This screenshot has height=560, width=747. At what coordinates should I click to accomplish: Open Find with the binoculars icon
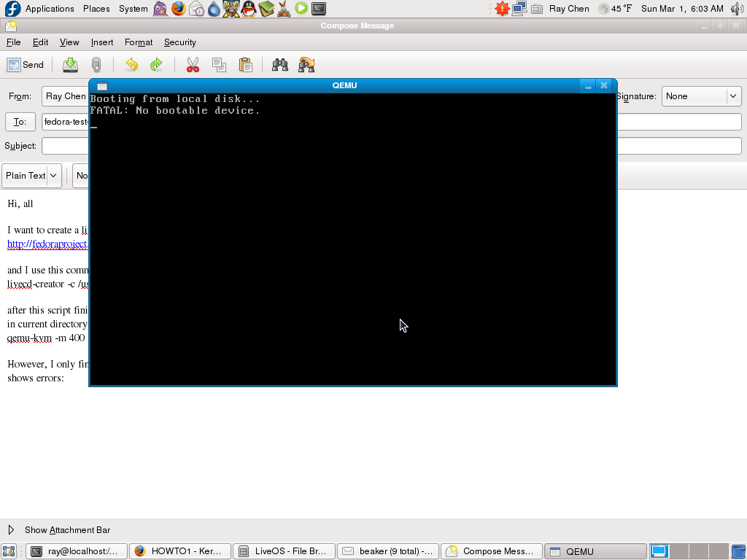pos(279,65)
